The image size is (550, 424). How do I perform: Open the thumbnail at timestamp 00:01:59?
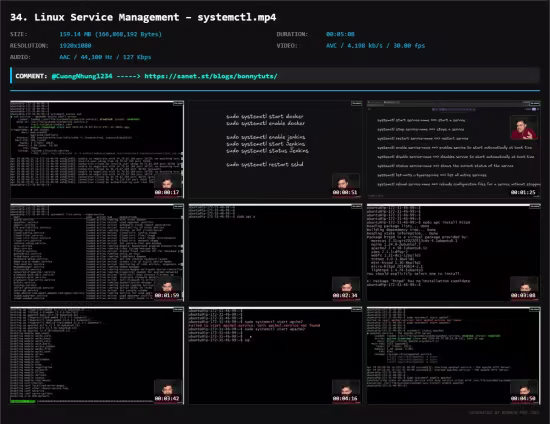coord(97,253)
